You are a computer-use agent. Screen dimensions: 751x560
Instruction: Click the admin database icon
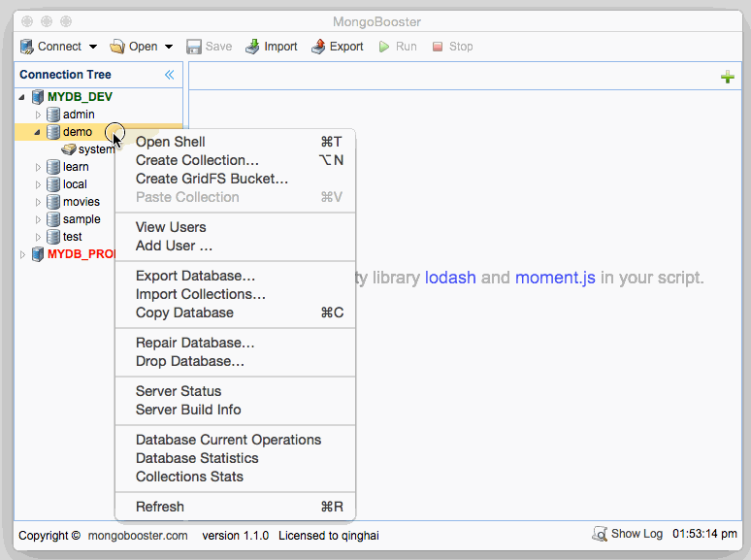pos(53,115)
